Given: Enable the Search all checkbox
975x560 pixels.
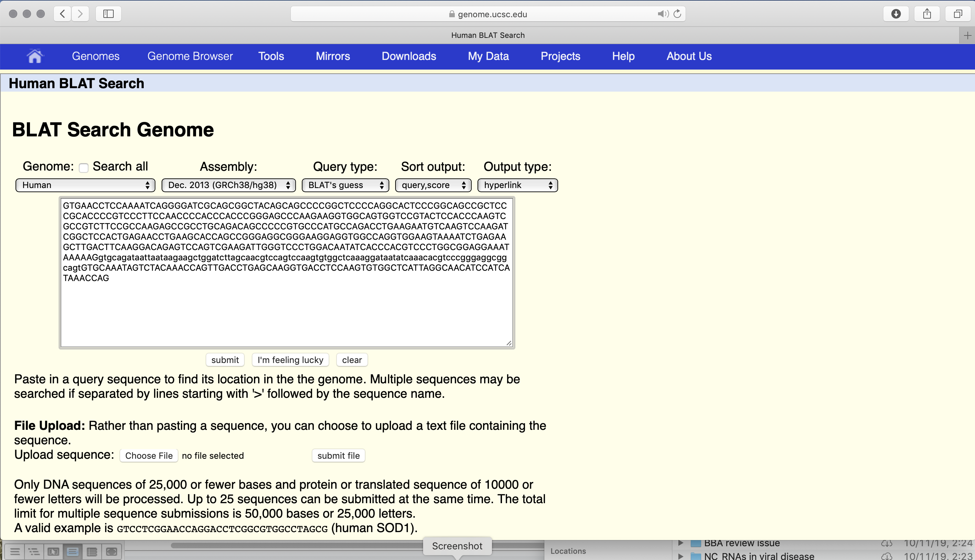Looking at the screenshot, I should click(x=83, y=168).
